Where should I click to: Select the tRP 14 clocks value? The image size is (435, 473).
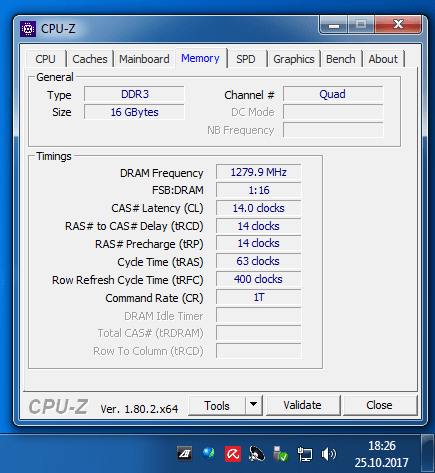[258, 243]
